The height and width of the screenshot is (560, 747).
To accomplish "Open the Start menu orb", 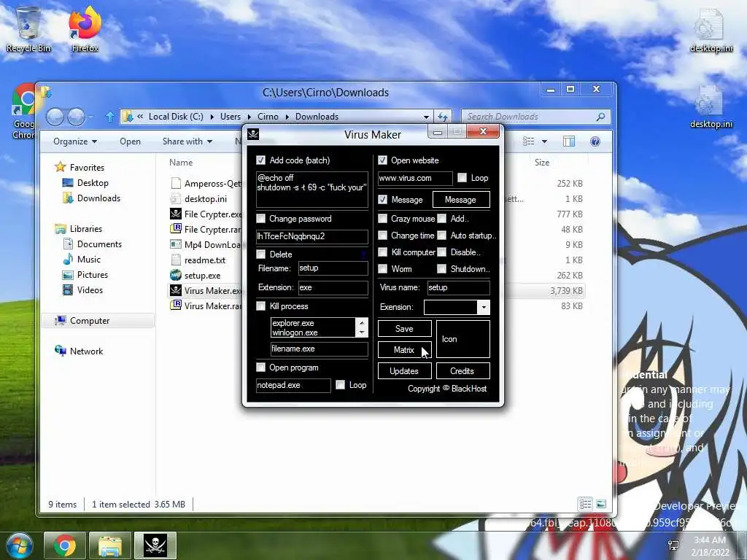I will click(x=19, y=545).
